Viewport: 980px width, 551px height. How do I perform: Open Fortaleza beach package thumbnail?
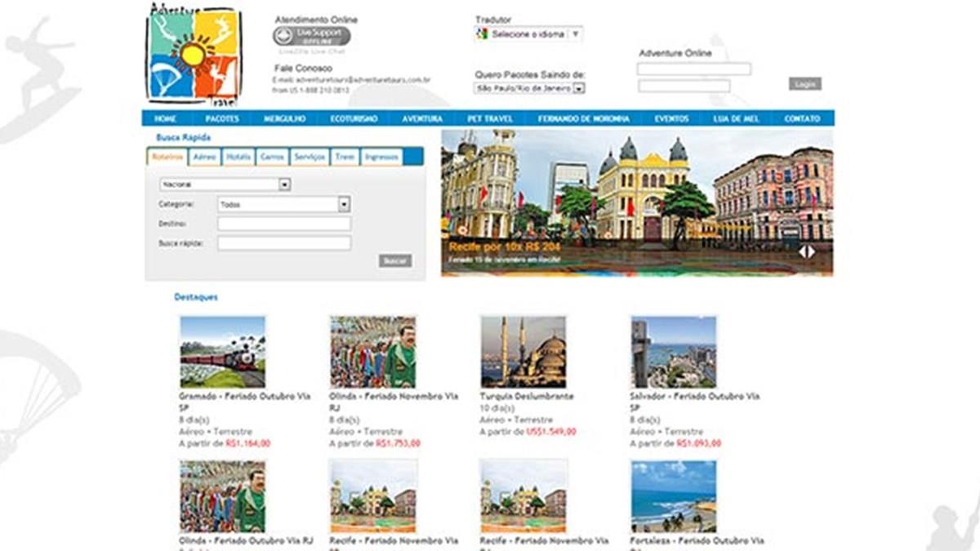(x=674, y=496)
